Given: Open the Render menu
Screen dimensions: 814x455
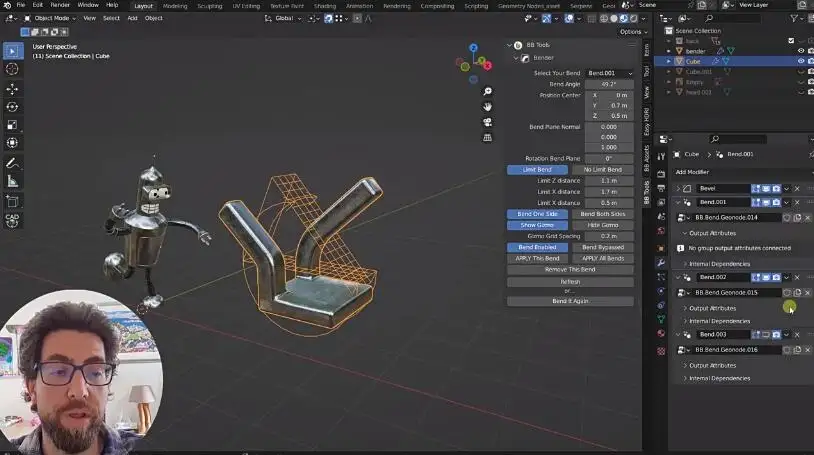Looking at the screenshot, I should [60, 5].
